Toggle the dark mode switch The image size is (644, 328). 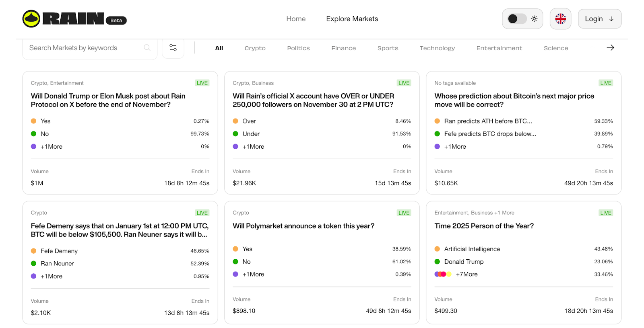pos(517,19)
